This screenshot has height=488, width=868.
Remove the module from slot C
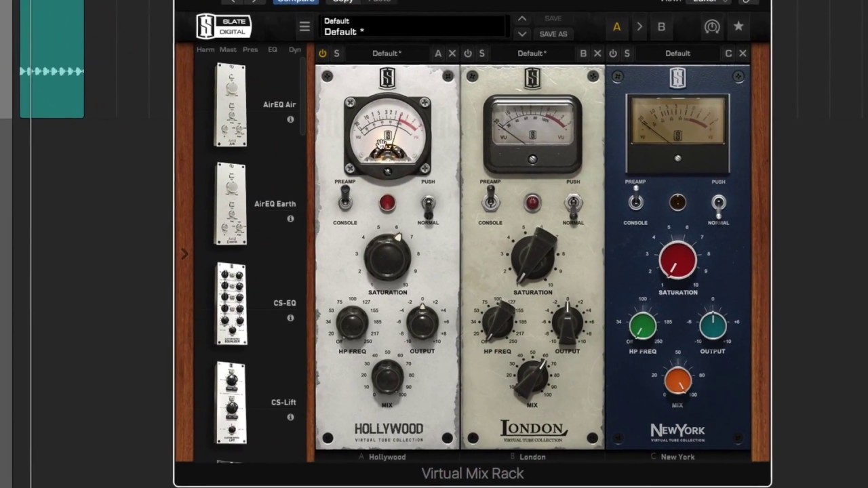[x=743, y=54]
